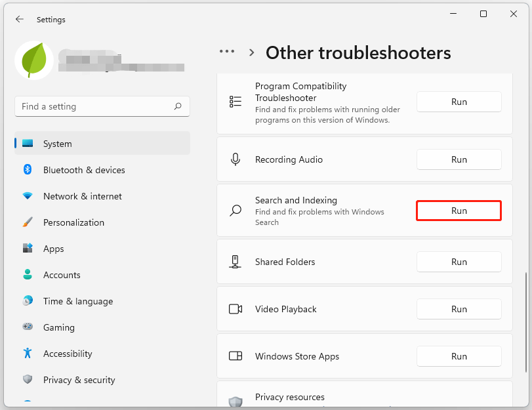Viewport: 532px width, 410px height.
Task: Click the Accessibility figure icon
Action: [28, 353]
